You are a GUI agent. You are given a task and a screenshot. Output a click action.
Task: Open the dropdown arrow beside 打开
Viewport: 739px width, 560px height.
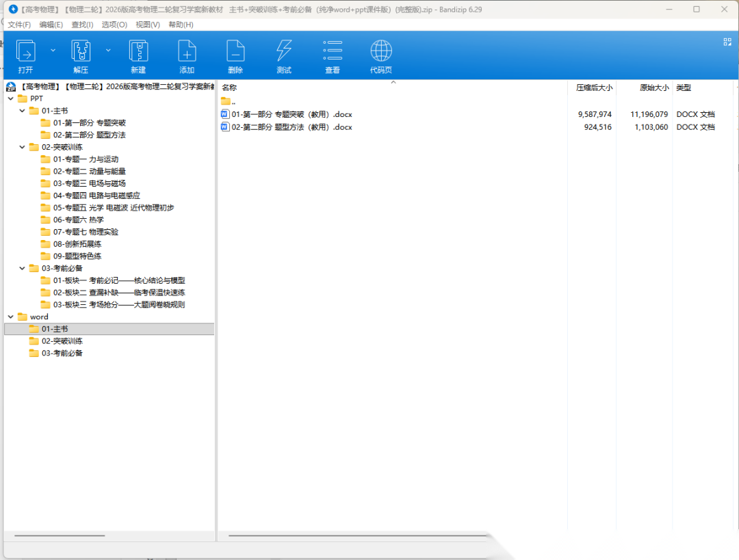point(53,50)
